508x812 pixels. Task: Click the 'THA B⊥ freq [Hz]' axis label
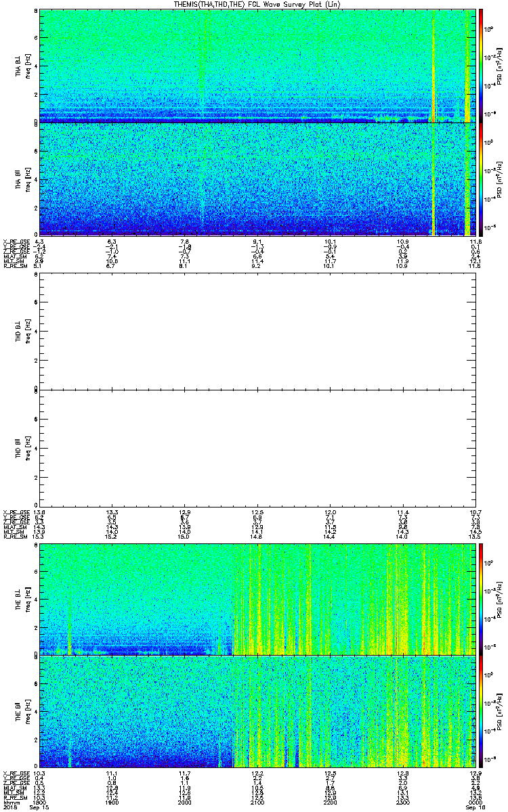[23, 66]
